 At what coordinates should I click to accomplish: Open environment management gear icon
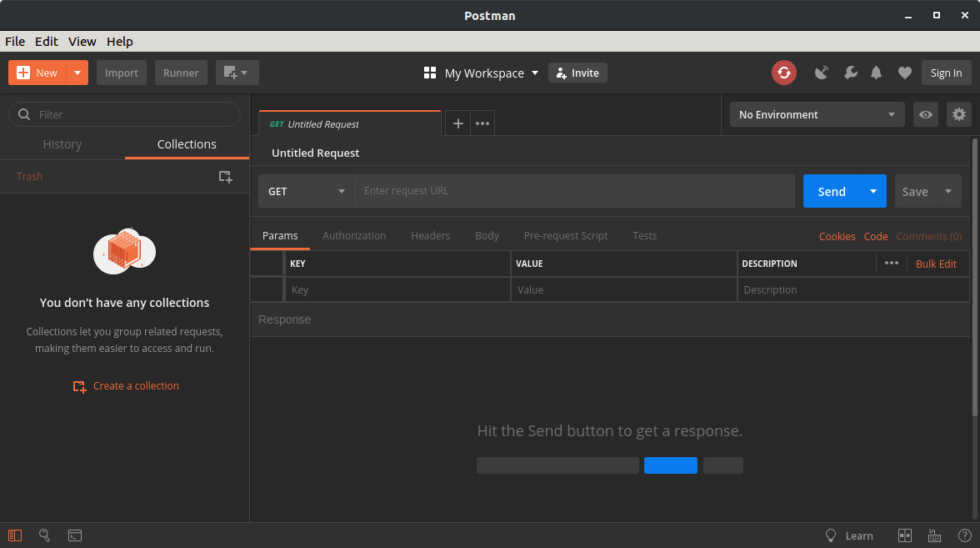959,115
